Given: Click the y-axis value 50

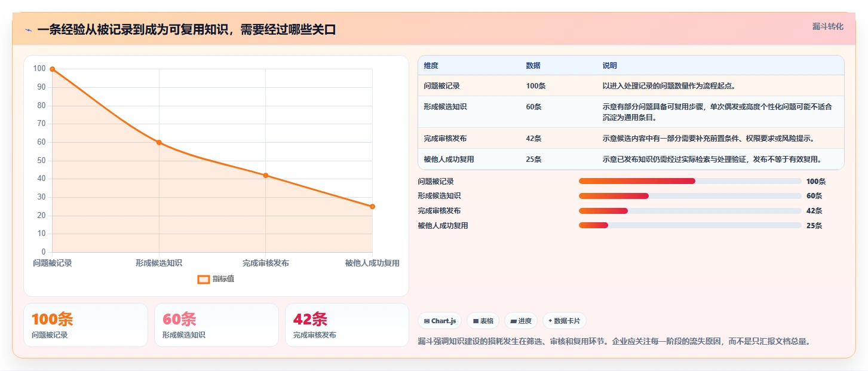Looking at the screenshot, I should click(41, 161).
